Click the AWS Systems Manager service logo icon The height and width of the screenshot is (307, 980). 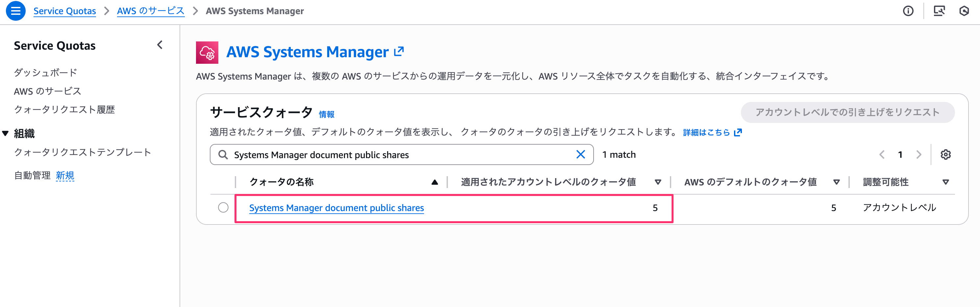click(207, 53)
